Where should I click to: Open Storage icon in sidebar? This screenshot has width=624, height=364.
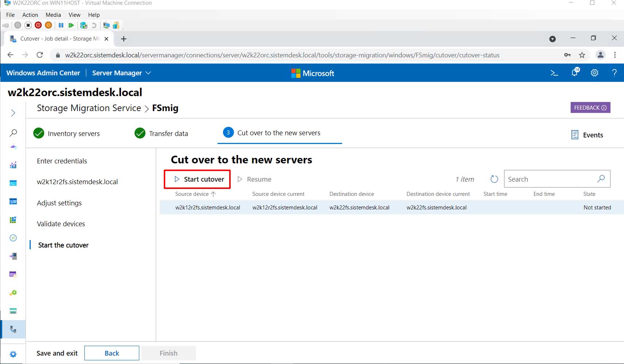[x=13, y=311]
